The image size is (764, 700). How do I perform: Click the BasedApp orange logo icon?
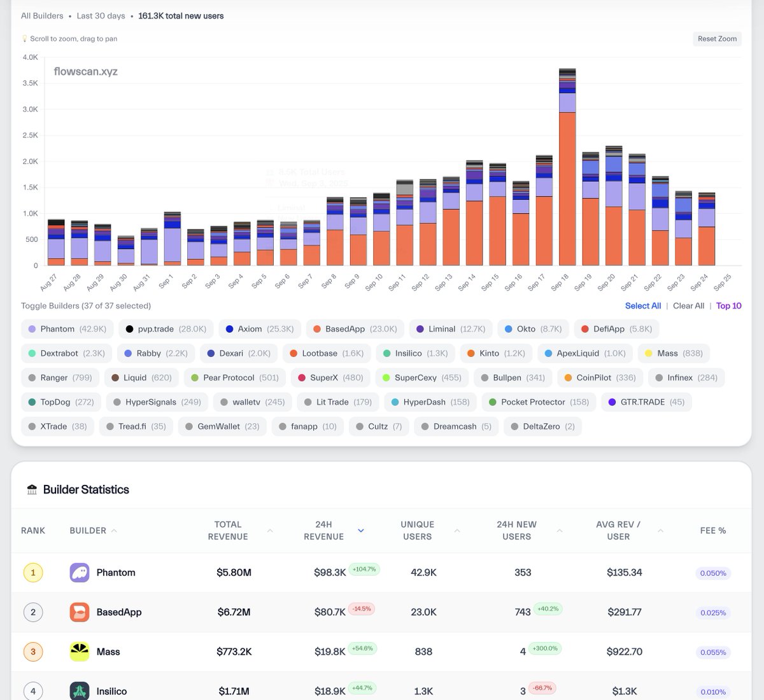pos(80,612)
